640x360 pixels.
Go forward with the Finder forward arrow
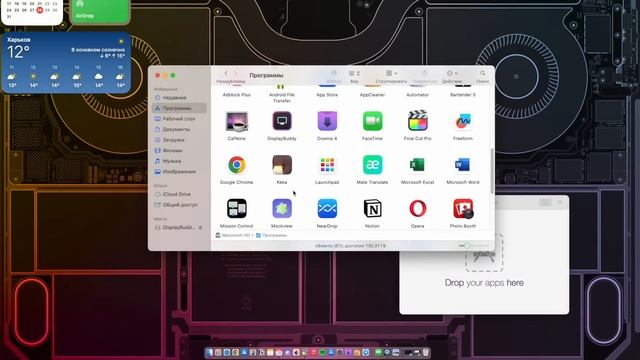tap(236, 73)
